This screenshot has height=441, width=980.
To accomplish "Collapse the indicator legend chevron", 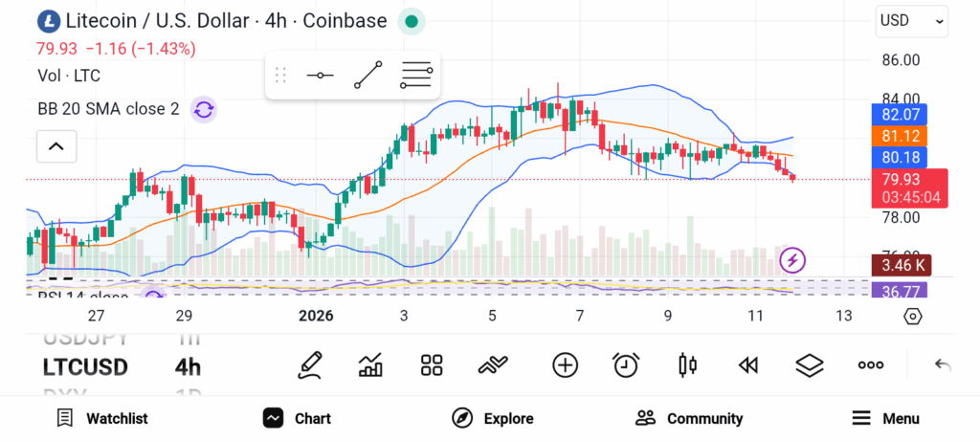I will 56,146.
